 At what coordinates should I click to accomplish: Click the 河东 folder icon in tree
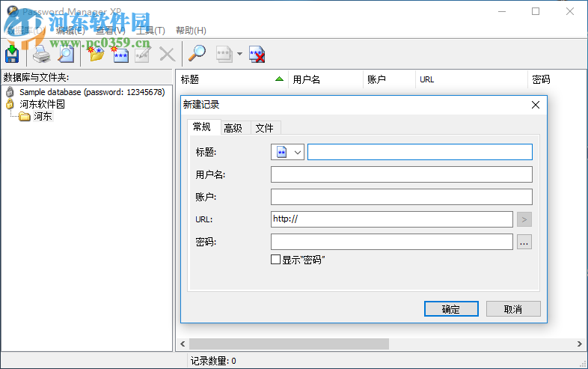(x=25, y=116)
